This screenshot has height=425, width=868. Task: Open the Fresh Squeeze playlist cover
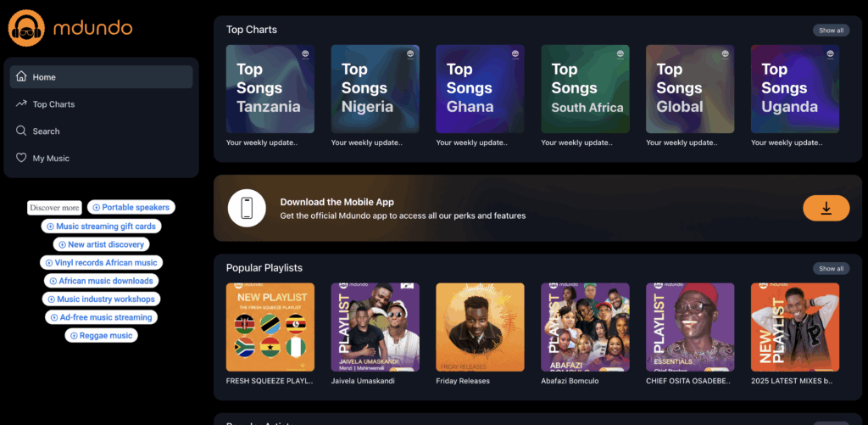(x=270, y=327)
